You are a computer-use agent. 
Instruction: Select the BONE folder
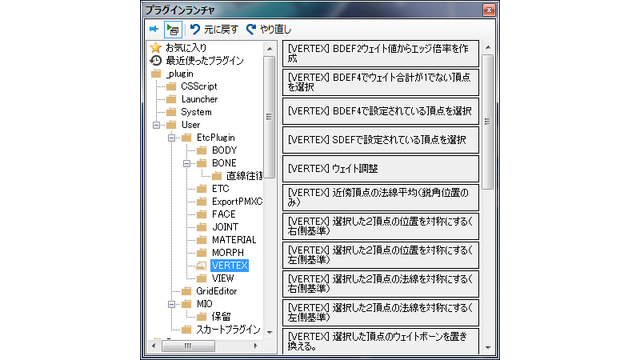(x=224, y=163)
